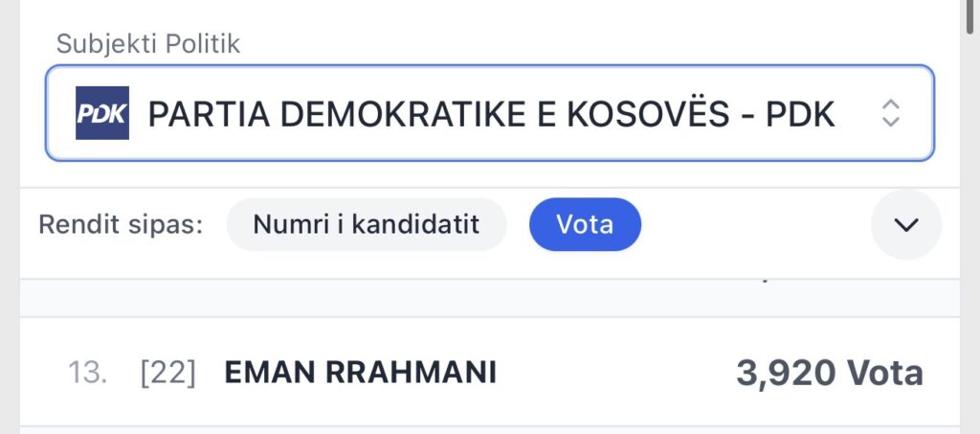Viewport: 980px width, 434px height.
Task: Click rank number 13.
Action: click(x=87, y=373)
